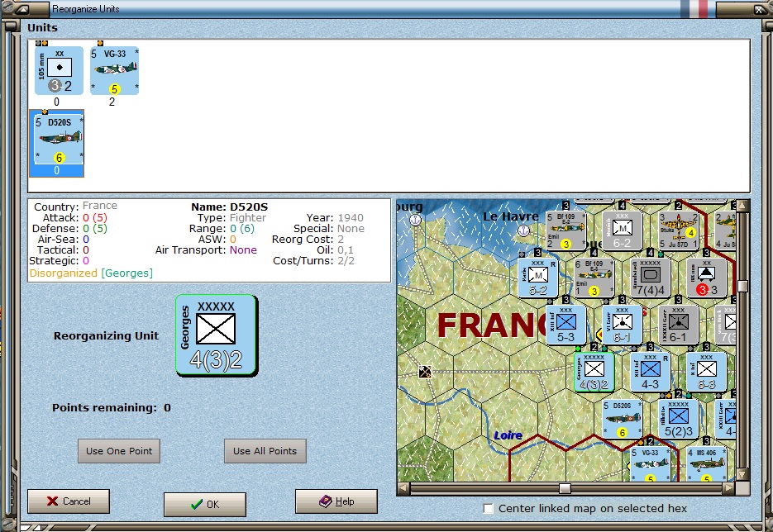773x532 pixels.
Task: Click the 'Points remaining: 0' text
Action: pos(112,407)
